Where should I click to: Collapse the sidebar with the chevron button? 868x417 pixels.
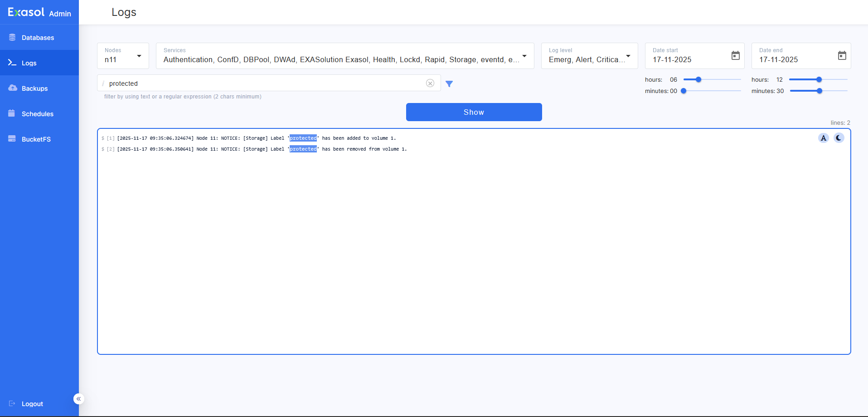click(78, 398)
